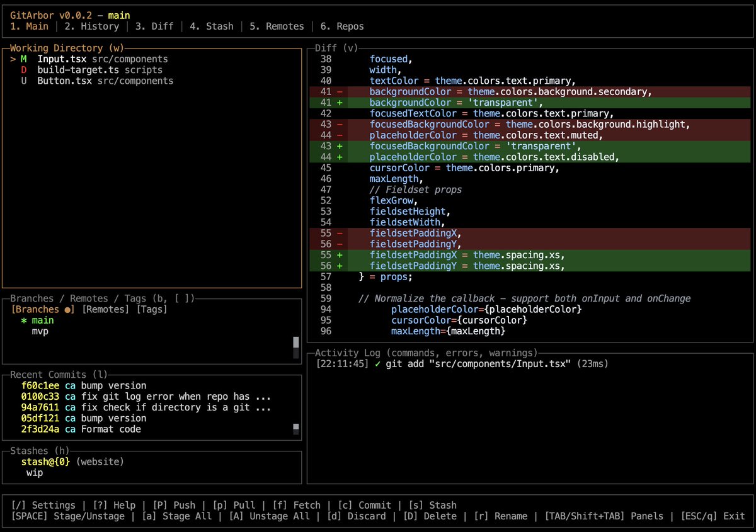Click [c] Commit shortcut
The width and height of the screenshot is (756, 532).
click(x=364, y=505)
